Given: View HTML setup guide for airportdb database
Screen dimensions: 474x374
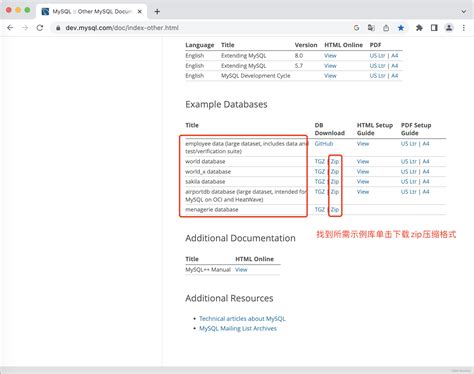Looking at the screenshot, I should (363, 192).
